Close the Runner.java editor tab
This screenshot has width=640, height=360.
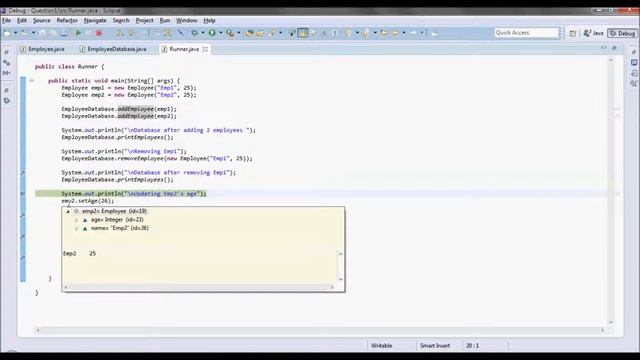[x=205, y=49]
